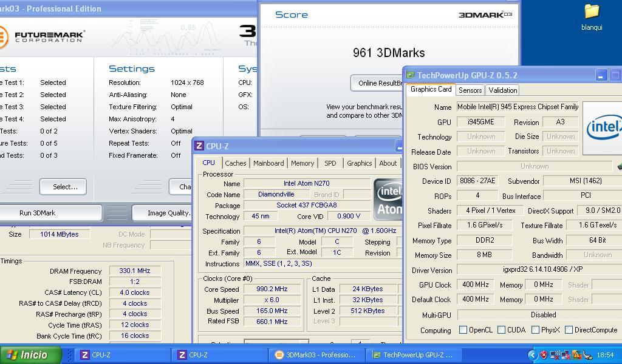Click the GPU name field in GPU-Z
The height and width of the screenshot is (364, 622).
(x=518, y=107)
